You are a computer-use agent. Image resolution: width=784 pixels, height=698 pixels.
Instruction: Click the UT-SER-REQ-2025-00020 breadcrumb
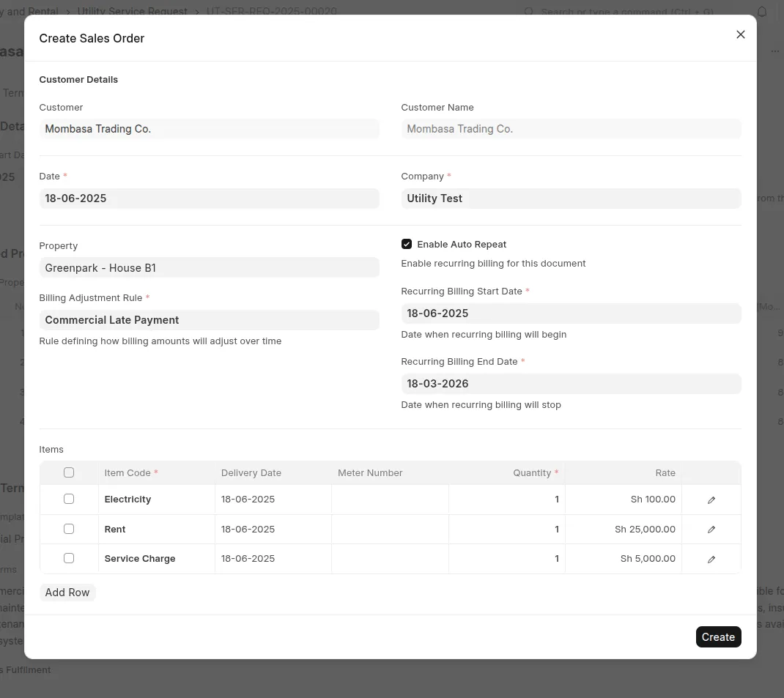click(x=272, y=11)
